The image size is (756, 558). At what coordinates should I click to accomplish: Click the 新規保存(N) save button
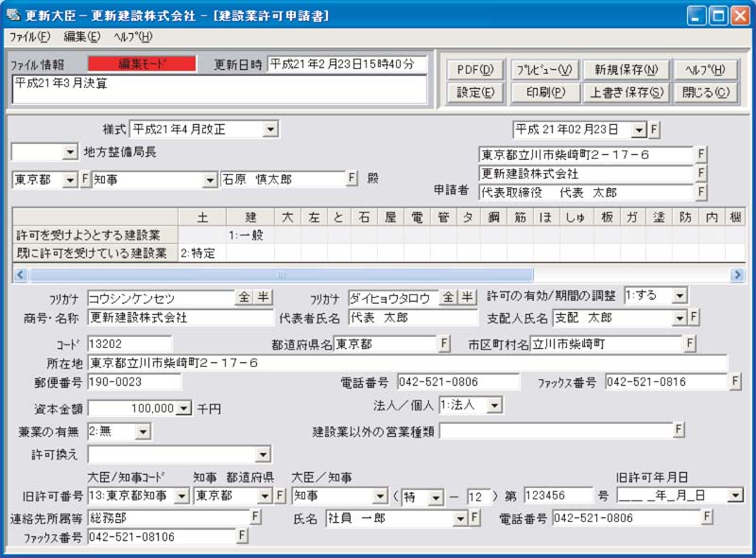coord(626,70)
